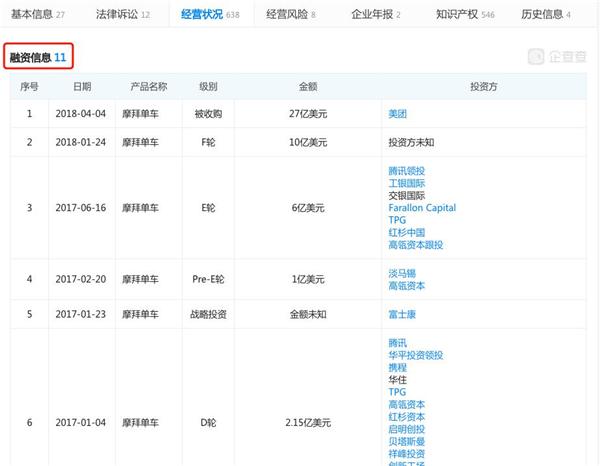
Task: Click the E轮 level cell
Action: 208,208
